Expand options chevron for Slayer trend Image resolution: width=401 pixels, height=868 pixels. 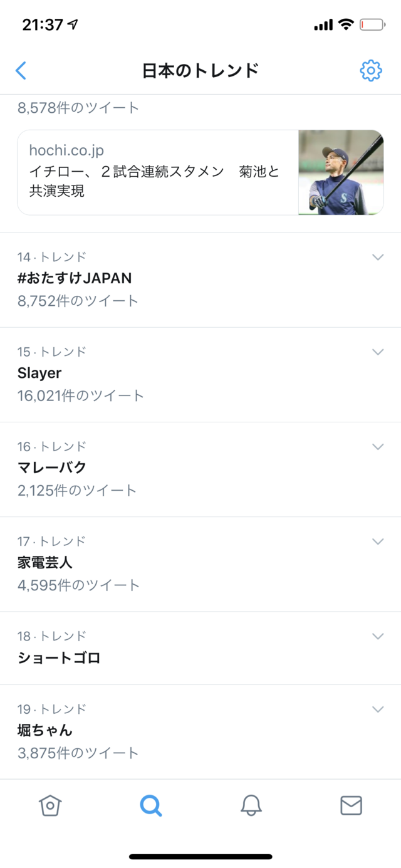pos(378,352)
